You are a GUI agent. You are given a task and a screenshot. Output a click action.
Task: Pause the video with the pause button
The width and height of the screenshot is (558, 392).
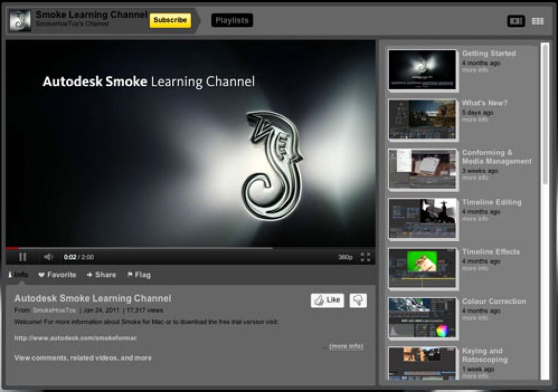[22, 257]
